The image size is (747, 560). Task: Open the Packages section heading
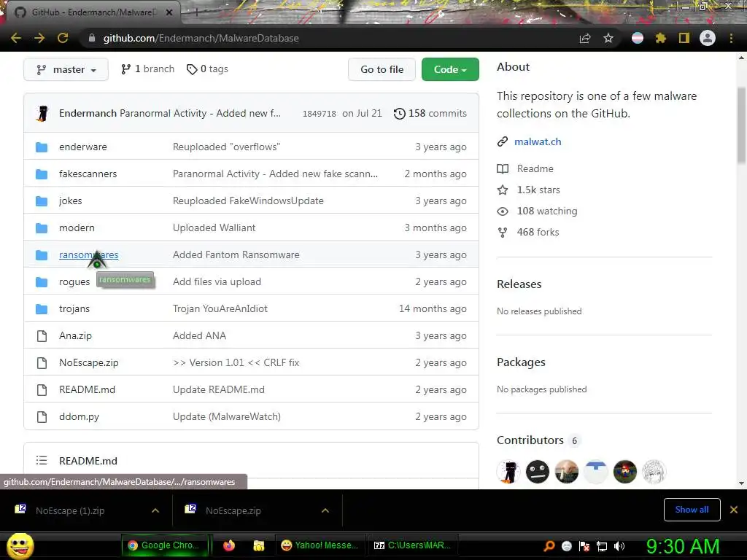pos(521,362)
